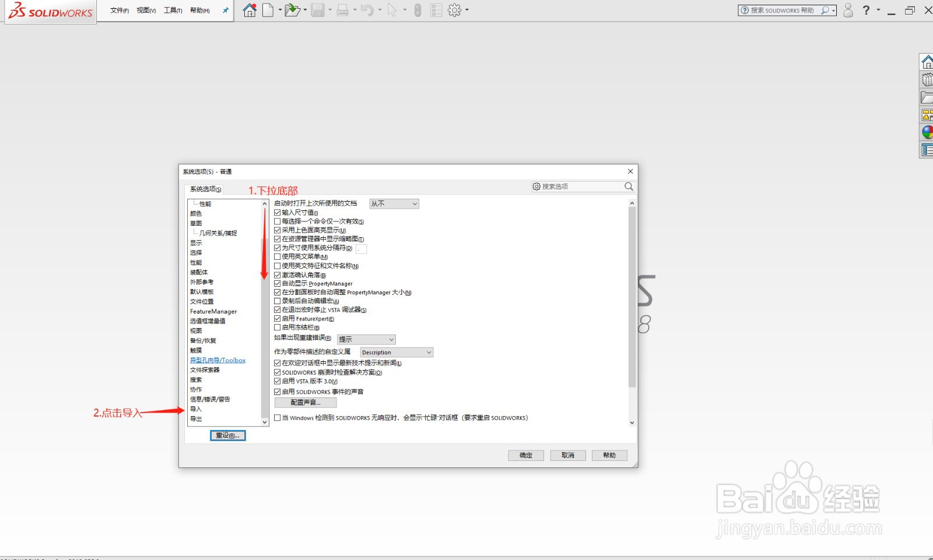Click the 重设 button
The image size is (933, 560).
pyautogui.click(x=228, y=435)
